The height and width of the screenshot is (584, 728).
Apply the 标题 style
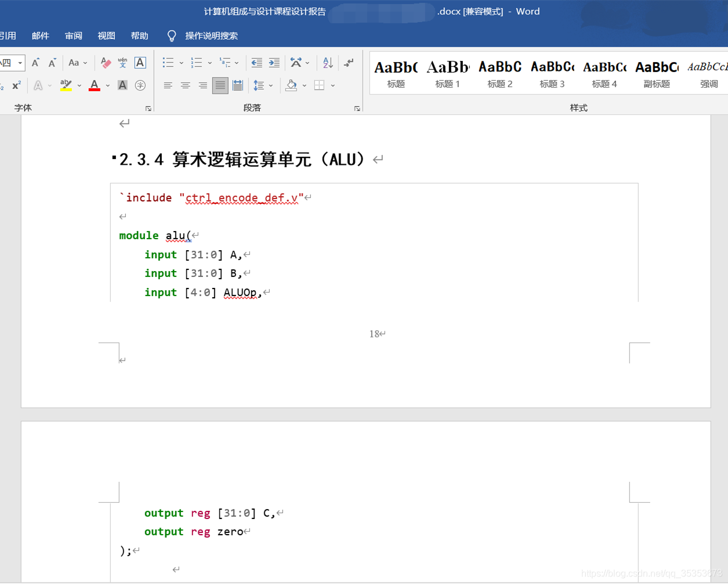coord(396,74)
